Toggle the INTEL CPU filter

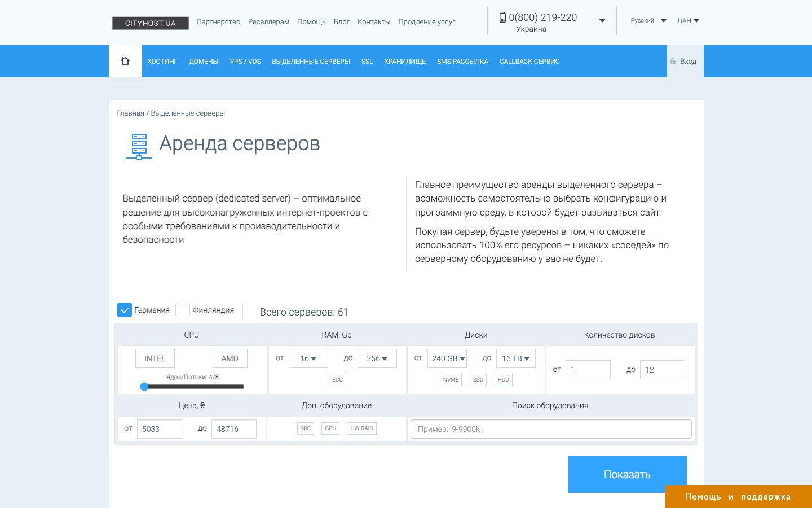click(155, 358)
